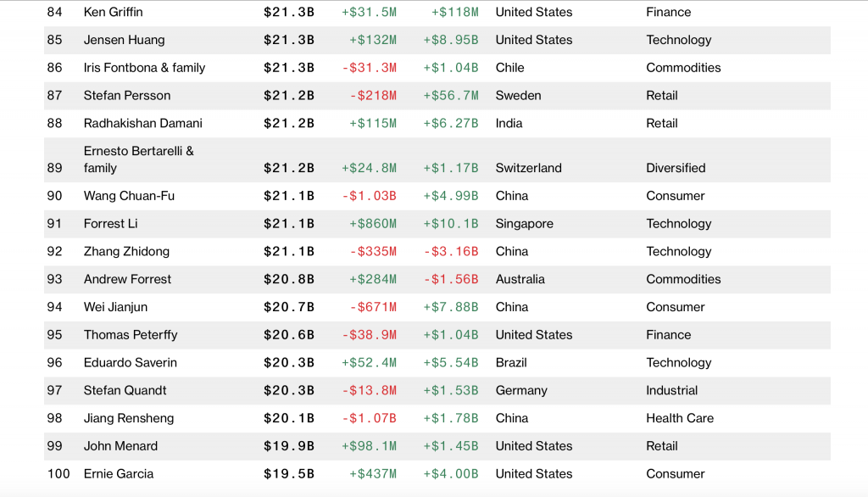Click the $21.3B net worth for Ken Griffin

click(288, 12)
